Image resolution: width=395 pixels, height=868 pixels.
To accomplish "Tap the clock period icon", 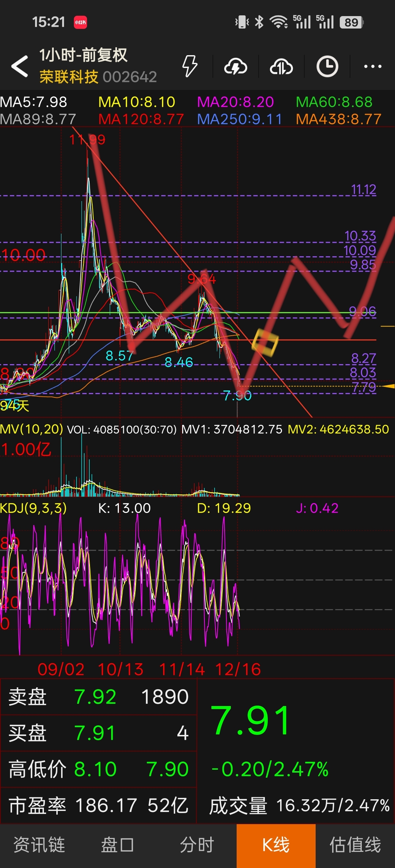I will point(327,67).
